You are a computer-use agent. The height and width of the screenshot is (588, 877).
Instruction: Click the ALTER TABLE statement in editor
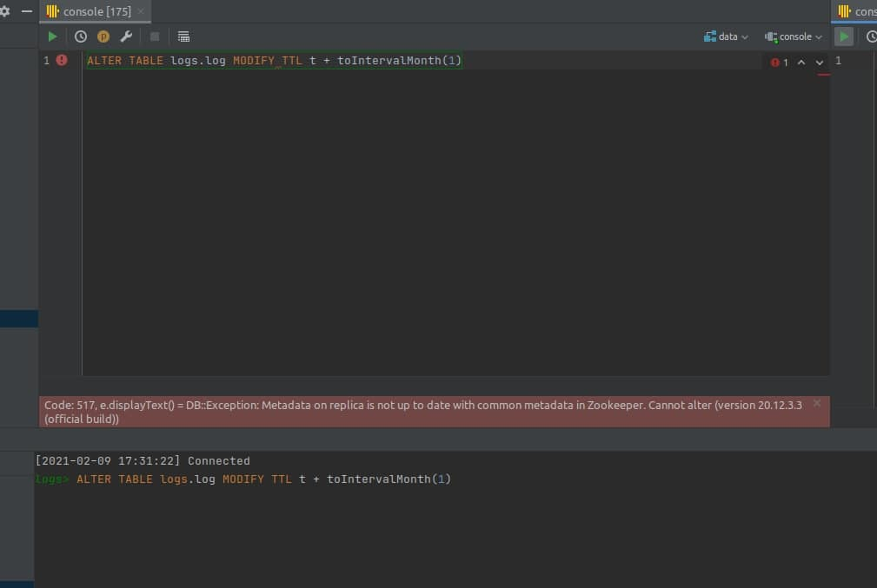[274, 61]
